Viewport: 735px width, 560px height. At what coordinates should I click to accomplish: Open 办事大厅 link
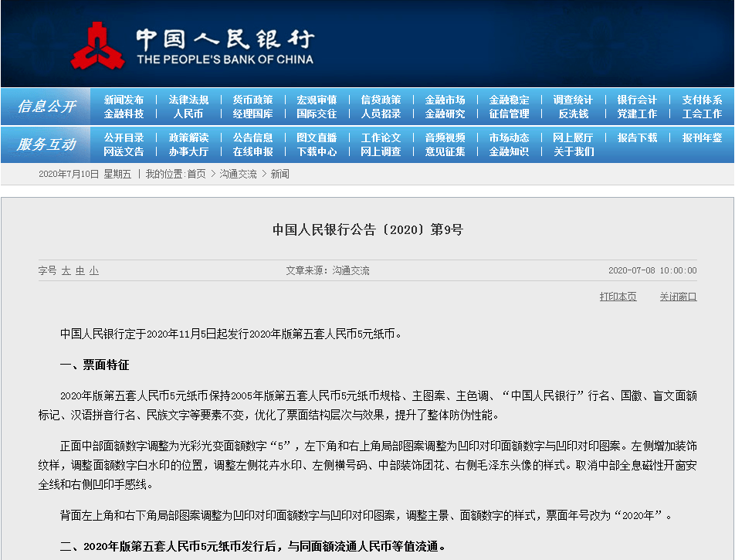tap(188, 152)
